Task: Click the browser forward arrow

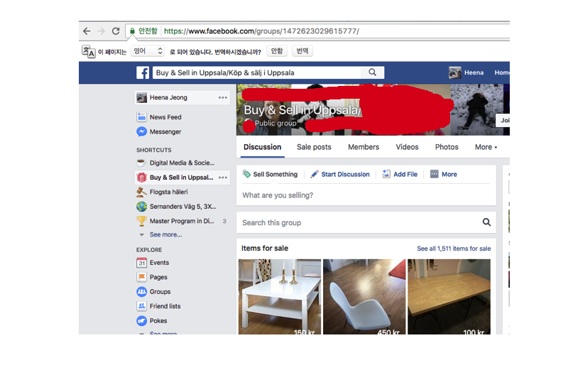Action: click(101, 31)
